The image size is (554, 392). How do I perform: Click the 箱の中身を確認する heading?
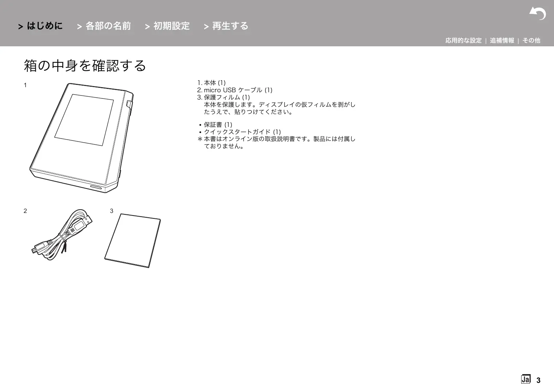click(85, 66)
